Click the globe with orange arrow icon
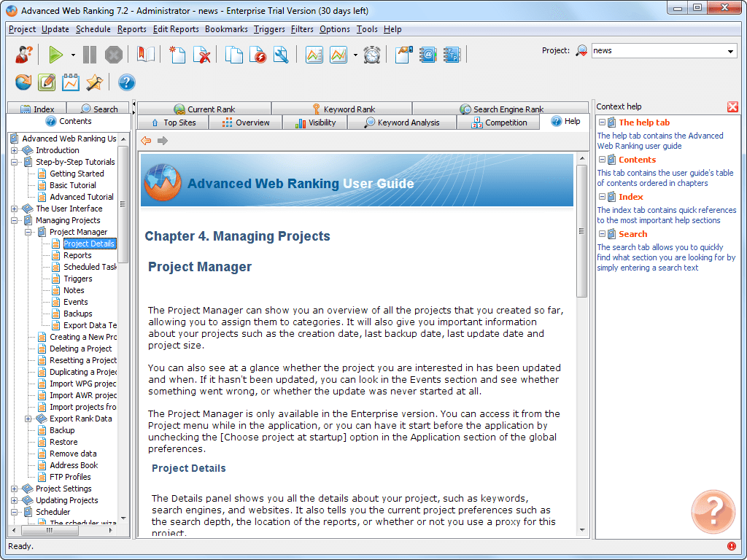Image resolution: width=747 pixels, height=560 pixels. coord(23,82)
